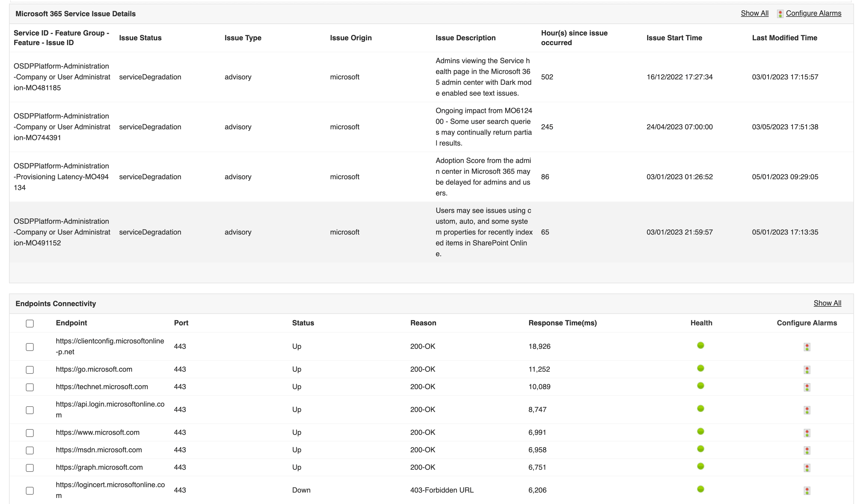863x504 pixels.
Task: Click alarm icon for api.login.microsoftonline.com row
Action: click(x=807, y=410)
